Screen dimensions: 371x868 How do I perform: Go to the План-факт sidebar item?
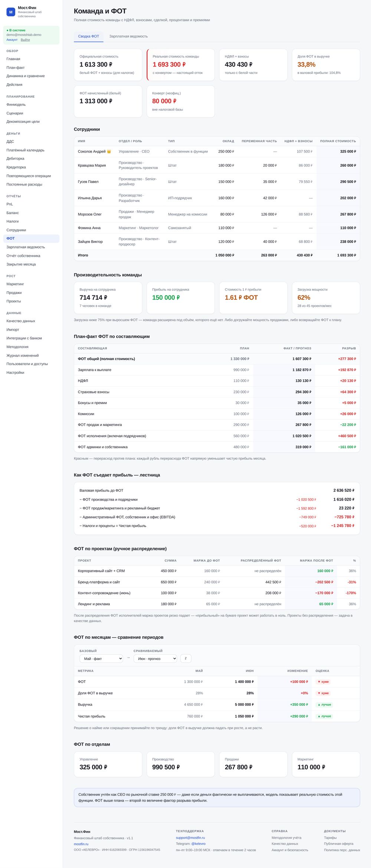[16, 68]
